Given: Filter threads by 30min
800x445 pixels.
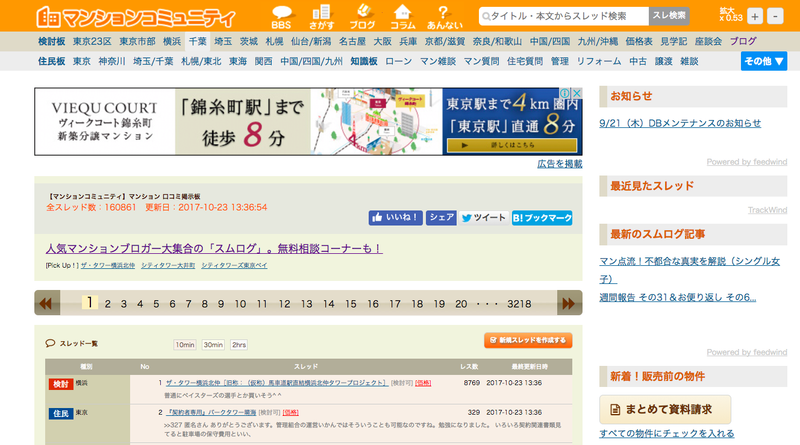Looking at the screenshot, I should point(213,344).
